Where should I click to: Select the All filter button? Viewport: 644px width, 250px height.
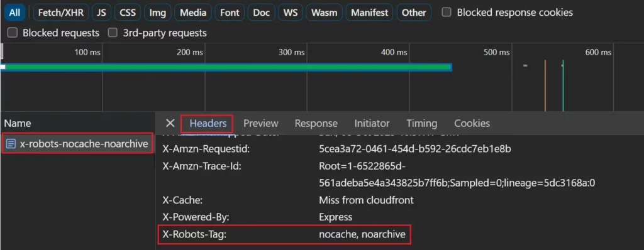click(15, 13)
